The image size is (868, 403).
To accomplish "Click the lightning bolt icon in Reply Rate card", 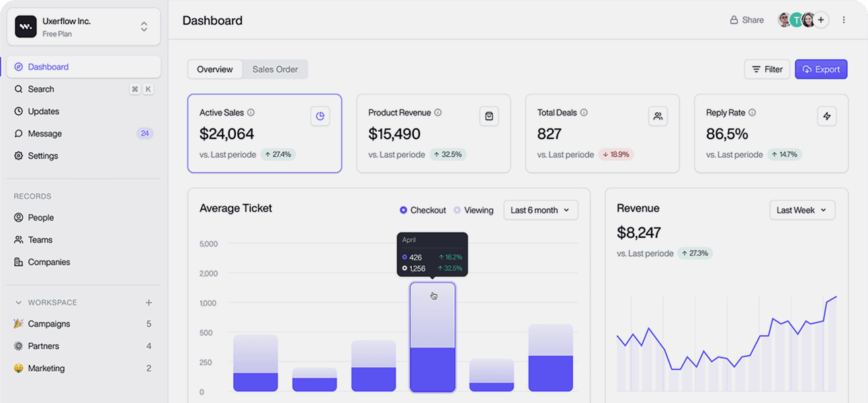I will click(x=827, y=116).
